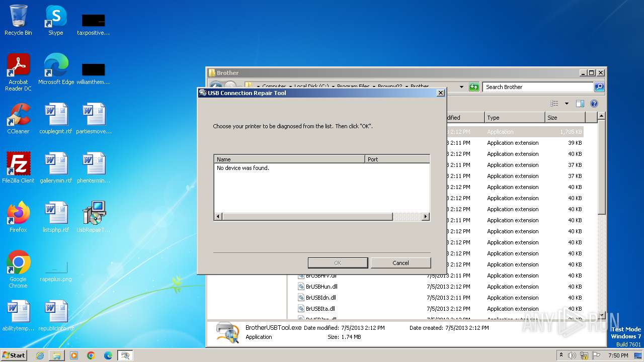This screenshot has height=362, width=644.
Task: Click the taskbar clock showing 7:50 PM
Action: [x=618, y=355]
